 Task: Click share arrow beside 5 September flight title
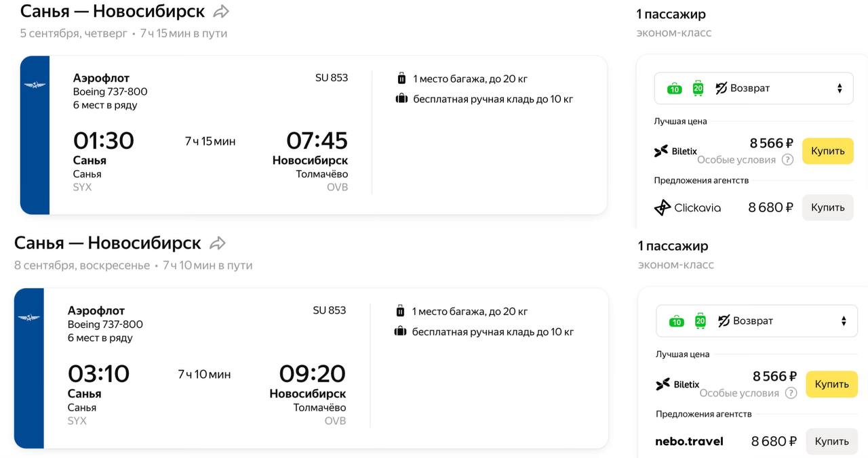coord(221,12)
